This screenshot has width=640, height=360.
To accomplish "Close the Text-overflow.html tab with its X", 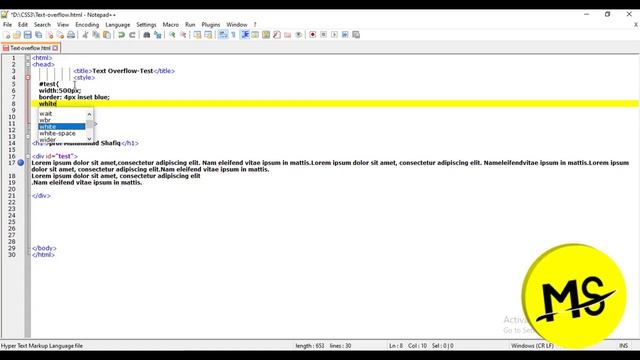I will tap(55, 48).
